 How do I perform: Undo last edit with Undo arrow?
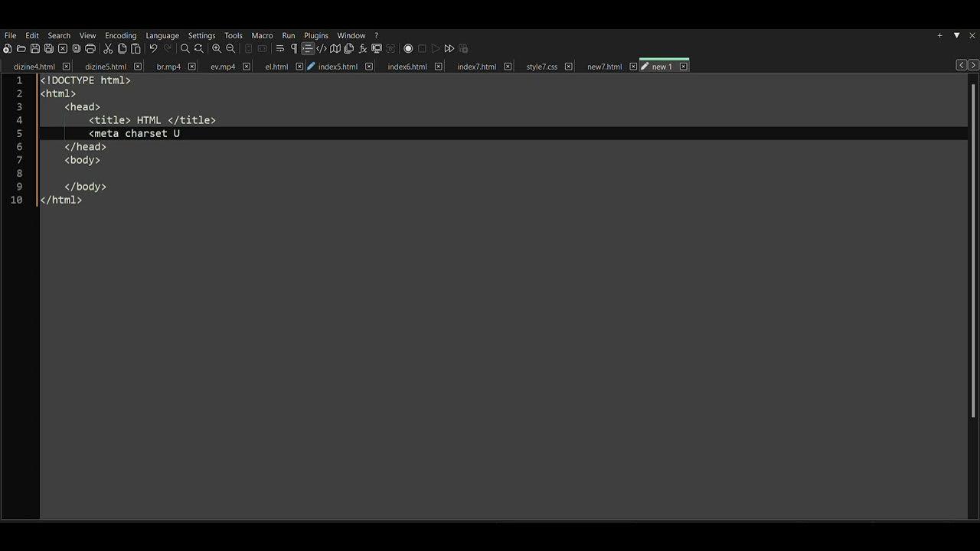tap(153, 48)
